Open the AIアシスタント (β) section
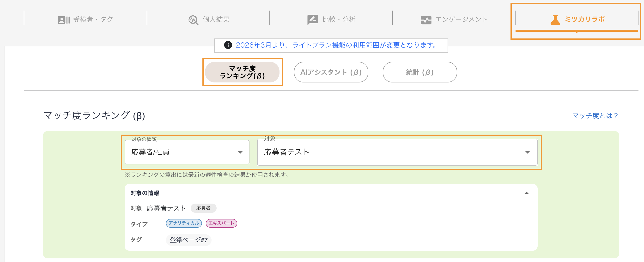The width and height of the screenshot is (644, 262). (x=331, y=72)
